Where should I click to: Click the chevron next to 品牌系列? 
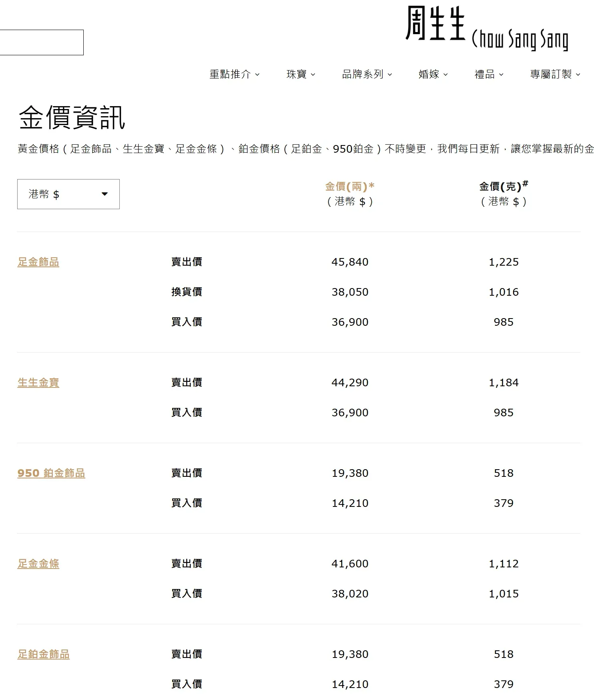point(390,75)
